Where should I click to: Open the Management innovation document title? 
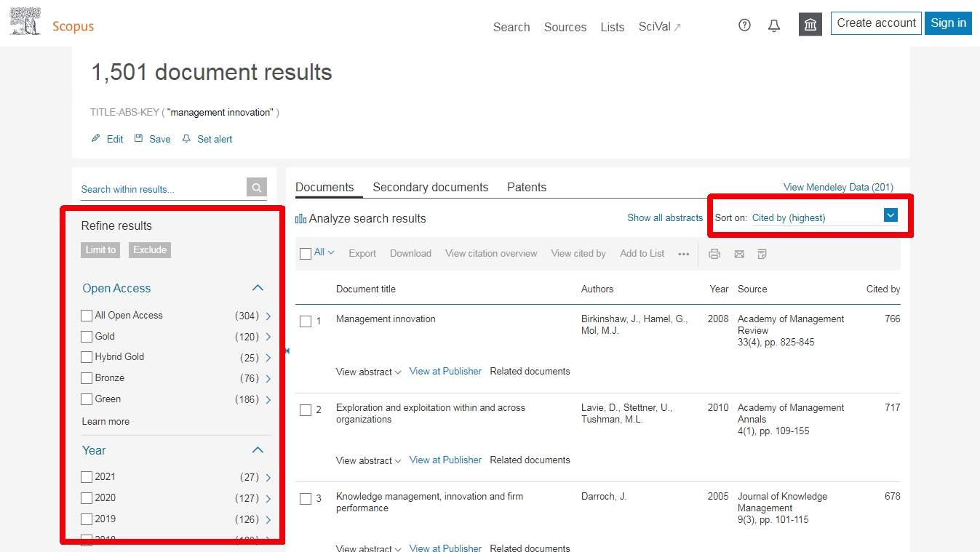click(386, 319)
